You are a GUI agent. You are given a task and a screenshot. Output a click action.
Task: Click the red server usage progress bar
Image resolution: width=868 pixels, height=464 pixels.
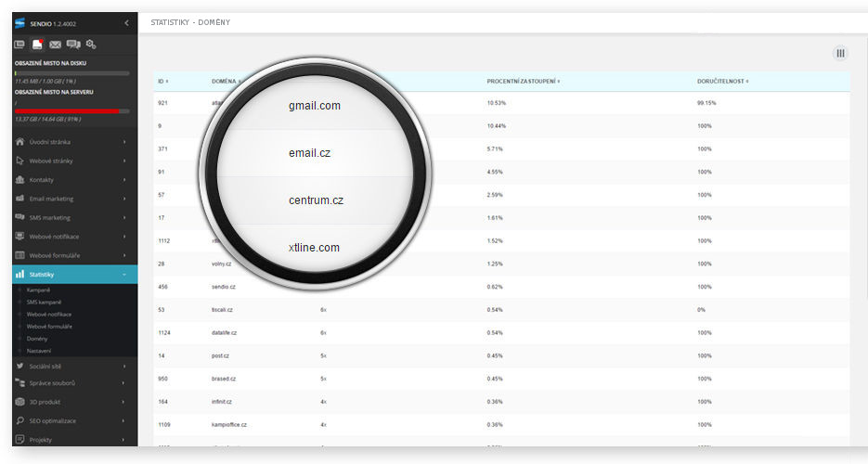coord(72,111)
